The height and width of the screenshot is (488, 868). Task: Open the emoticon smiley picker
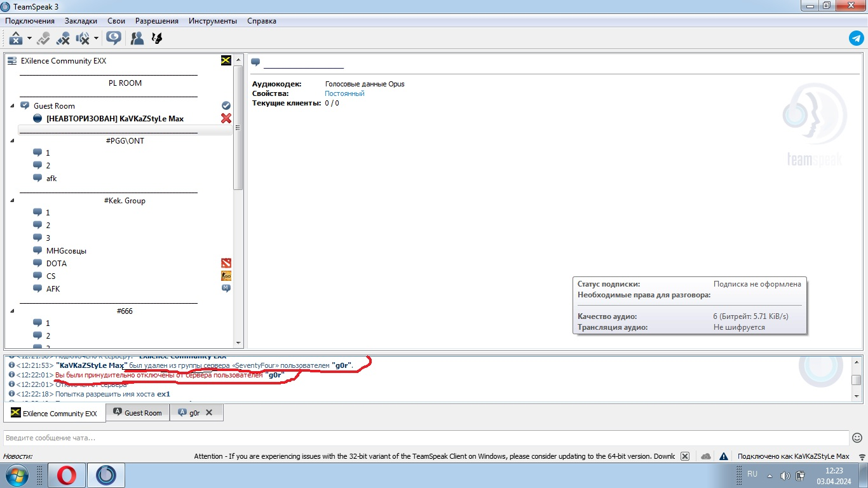click(x=857, y=438)
